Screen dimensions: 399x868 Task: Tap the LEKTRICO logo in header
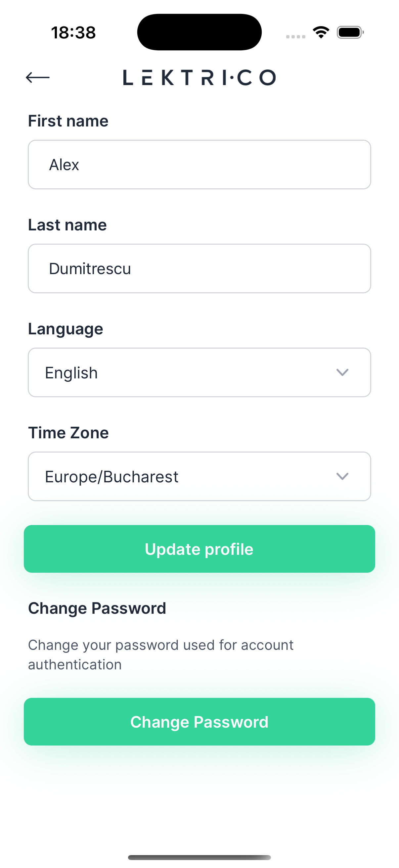click(199, 77)
